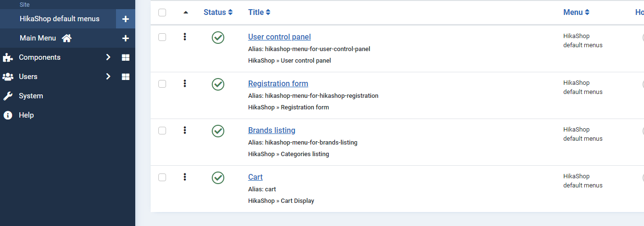
Task: Toggle published status of Brands listing
Action: pyautogui.click(x=218, y=131)
